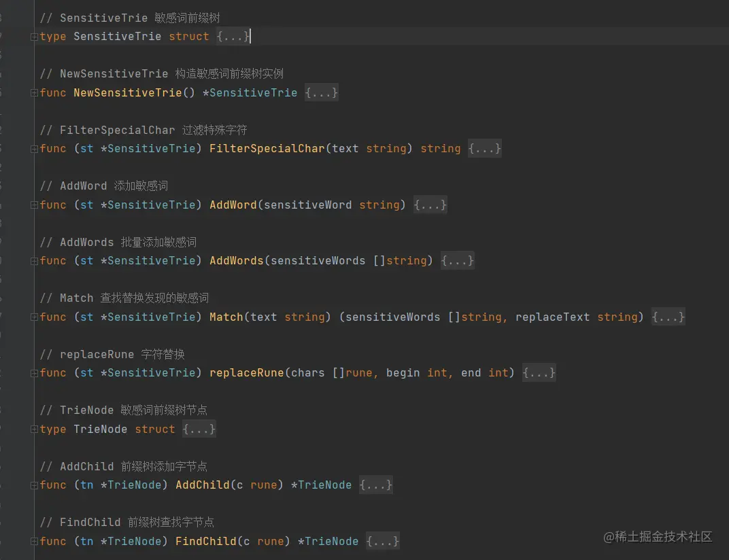Screen dimensions: 729x560
Task: Click the AddChild method name declaration
Action: (203, 485)
